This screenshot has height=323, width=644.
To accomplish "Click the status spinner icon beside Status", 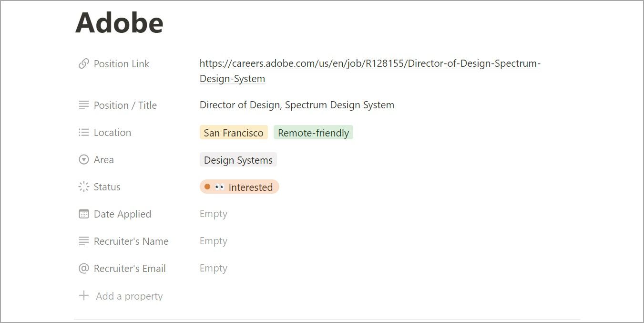I will click(x=83, y=187).
